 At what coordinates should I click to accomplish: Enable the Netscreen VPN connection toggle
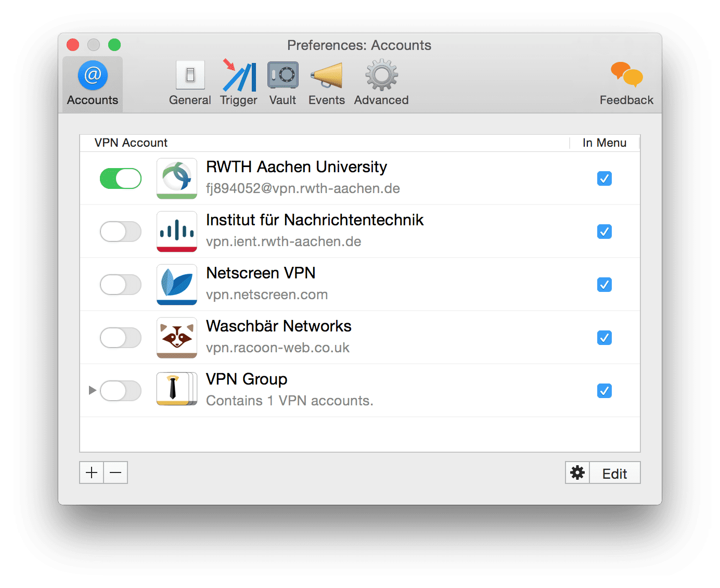[x=121, y=285]
